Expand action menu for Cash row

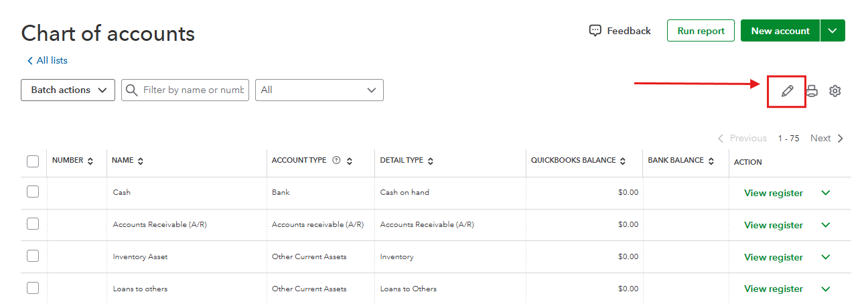826,193
